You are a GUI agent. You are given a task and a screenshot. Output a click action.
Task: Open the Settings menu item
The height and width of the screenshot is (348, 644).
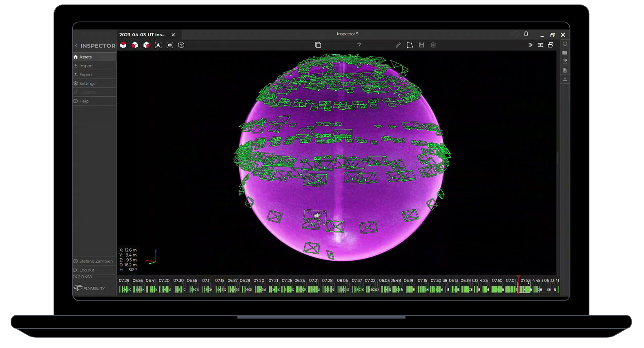[87, 84]
